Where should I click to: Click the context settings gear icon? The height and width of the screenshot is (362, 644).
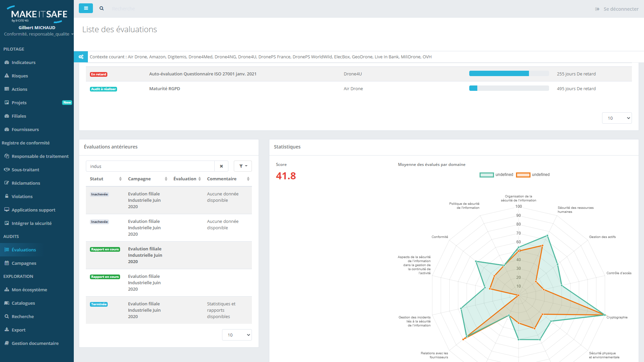tap(80, 57)
